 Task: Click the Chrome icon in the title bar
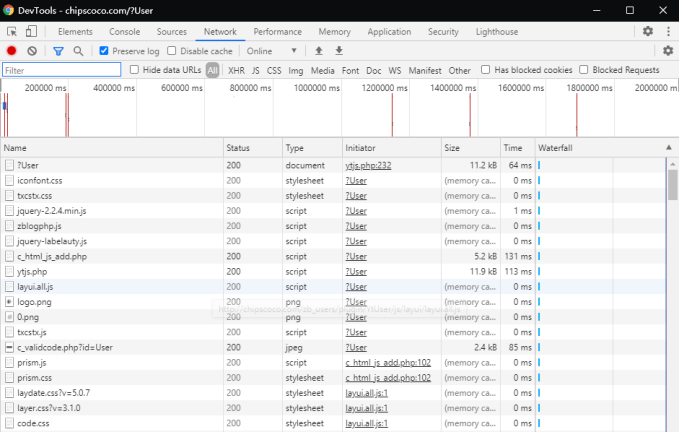[8, 10]
